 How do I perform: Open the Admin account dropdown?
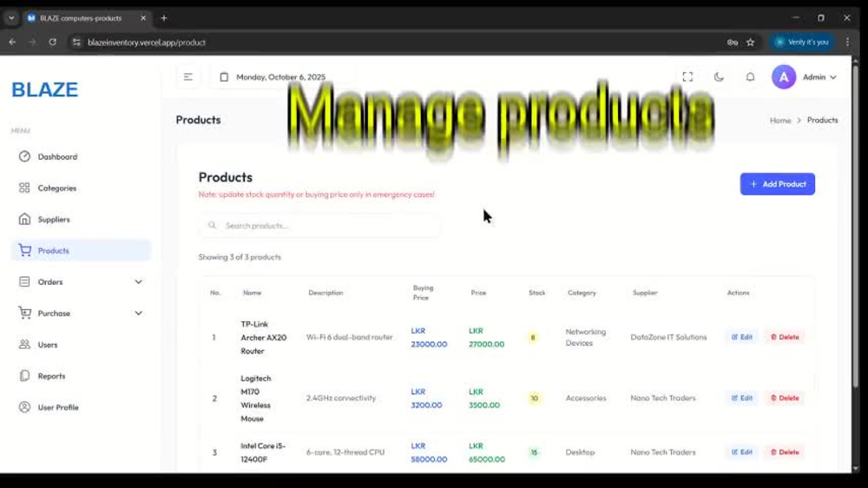(x=820, y=77)
